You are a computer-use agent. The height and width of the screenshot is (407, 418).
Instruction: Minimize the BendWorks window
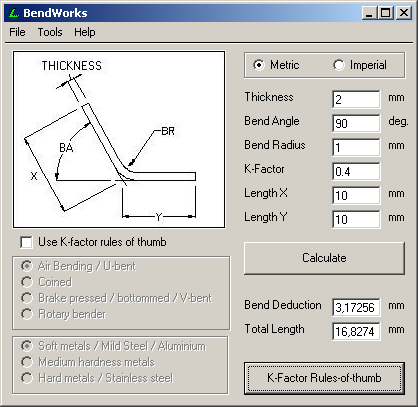tap(369, 13)
